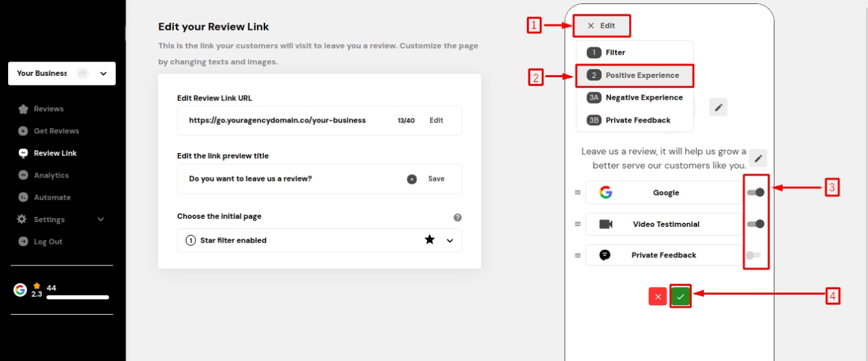Viewport: 868px width, 361px height.
Task: Click the green checkmark confirm button
Action: pos(681,297)
